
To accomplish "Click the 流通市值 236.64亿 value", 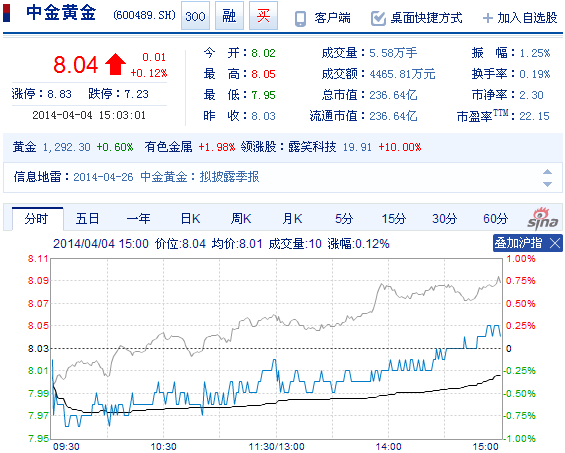I will coord(393,116).
